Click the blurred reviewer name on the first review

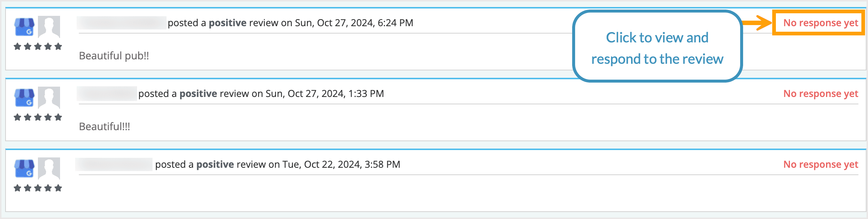point(120,23)
